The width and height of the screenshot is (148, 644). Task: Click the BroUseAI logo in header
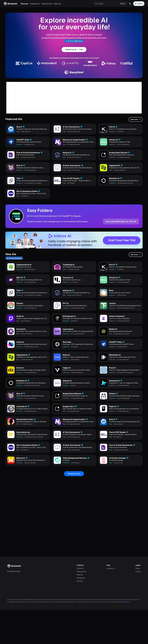coord(10,4)
